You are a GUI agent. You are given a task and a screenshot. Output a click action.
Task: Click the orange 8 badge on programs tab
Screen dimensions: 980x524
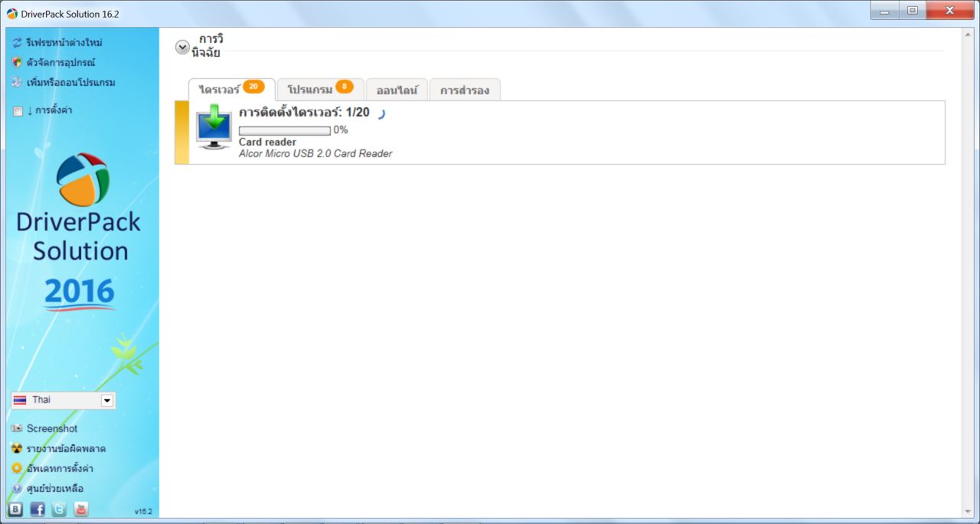pyautogui.click(x=345, y=86)
